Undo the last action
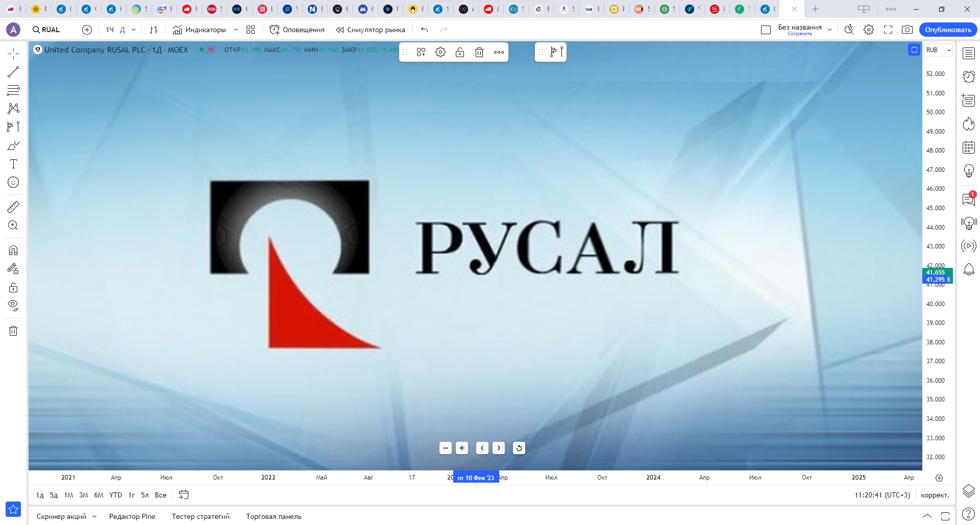Viewport: 980px width, 525px height. point(425,30)
